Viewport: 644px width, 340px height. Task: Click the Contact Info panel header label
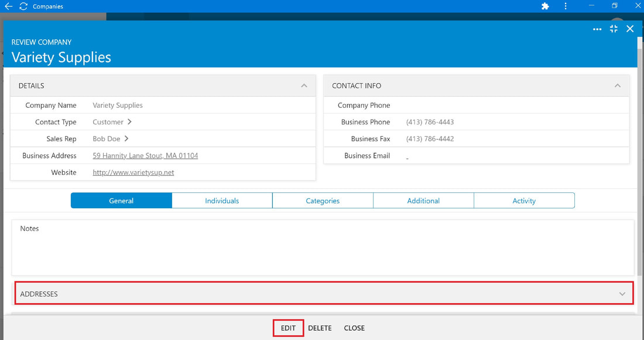pyautogui.click(x=357, y=86)
